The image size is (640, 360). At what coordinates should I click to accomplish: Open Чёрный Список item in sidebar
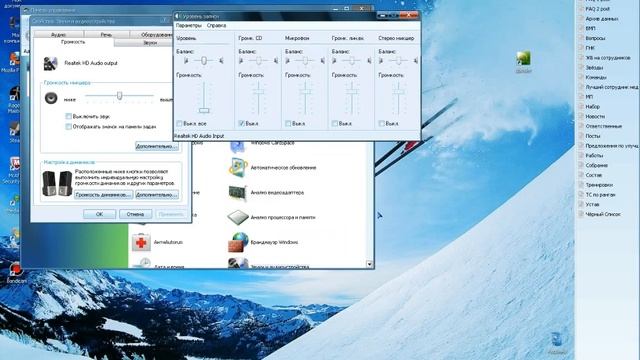tap(603, 214)
